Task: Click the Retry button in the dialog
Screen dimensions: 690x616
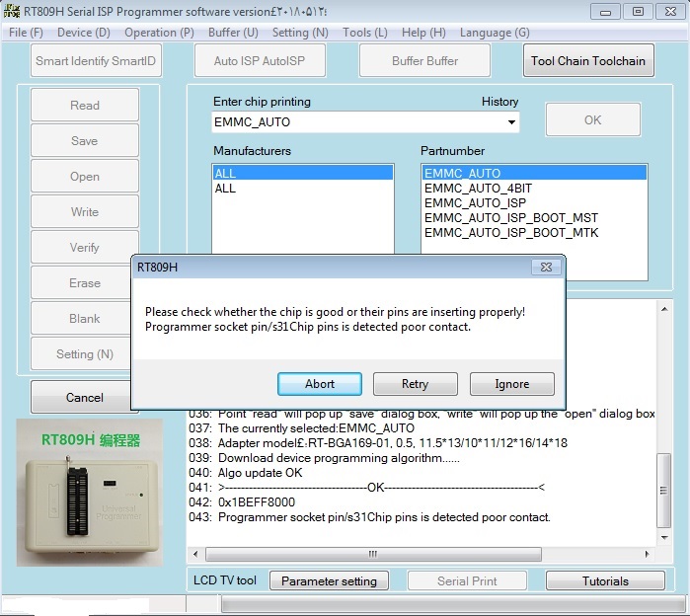Action: click(415, 384)
